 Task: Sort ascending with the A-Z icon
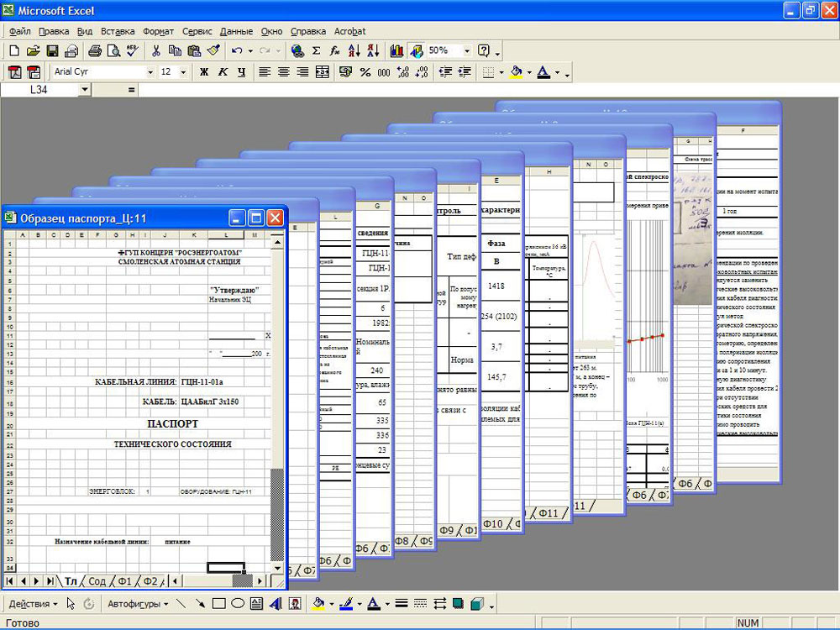point(354,51)
